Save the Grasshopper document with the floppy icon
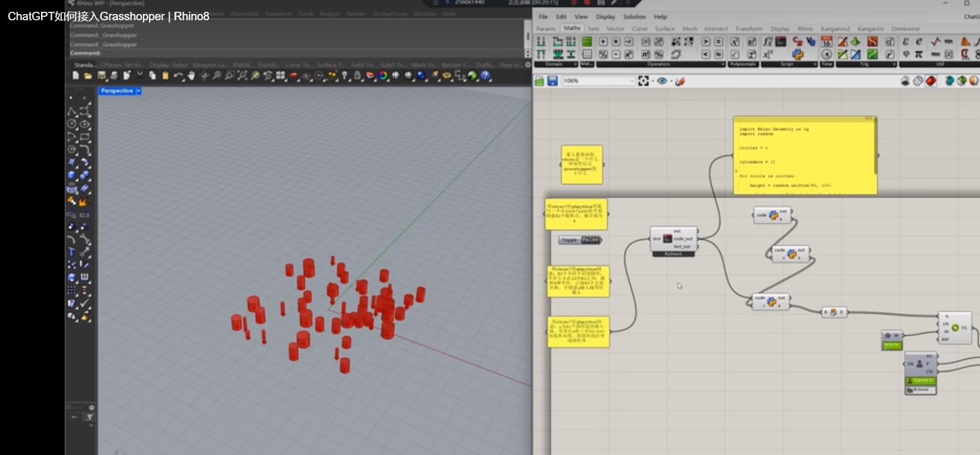The height and width of the screenshot is (455, 980). (x=553, y=81)
